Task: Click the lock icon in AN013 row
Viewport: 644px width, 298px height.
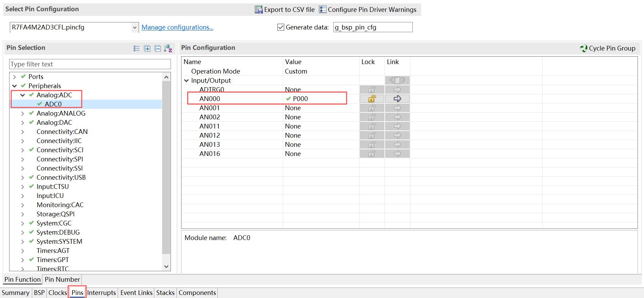Action: point(372,144)
